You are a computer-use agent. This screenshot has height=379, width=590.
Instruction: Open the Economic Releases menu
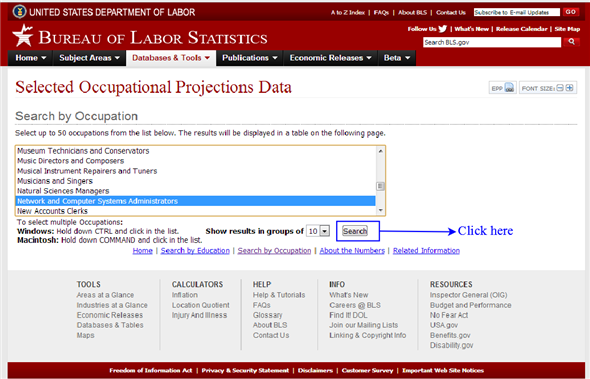330,58
